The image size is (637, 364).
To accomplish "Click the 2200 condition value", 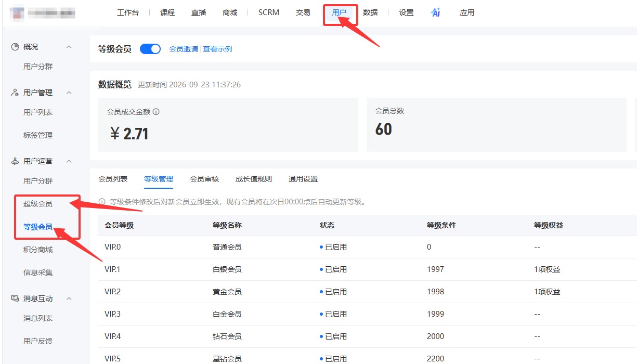I will coord(436,359).
